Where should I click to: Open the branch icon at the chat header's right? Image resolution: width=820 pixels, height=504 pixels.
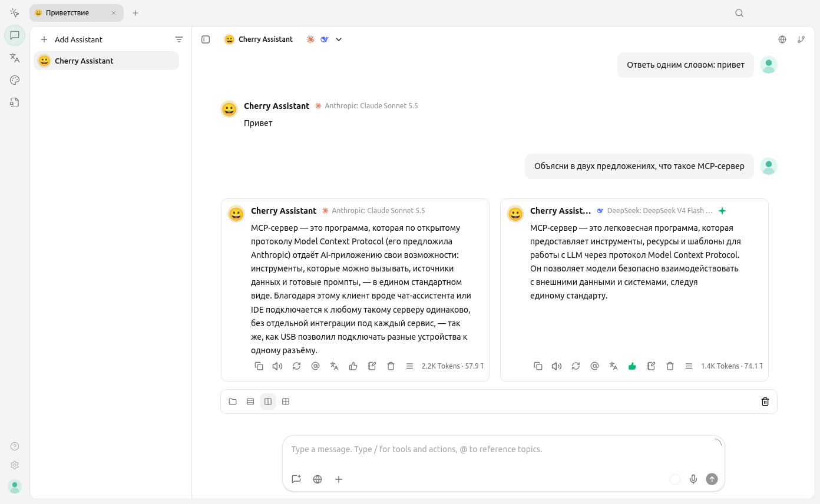click(801, 39)
